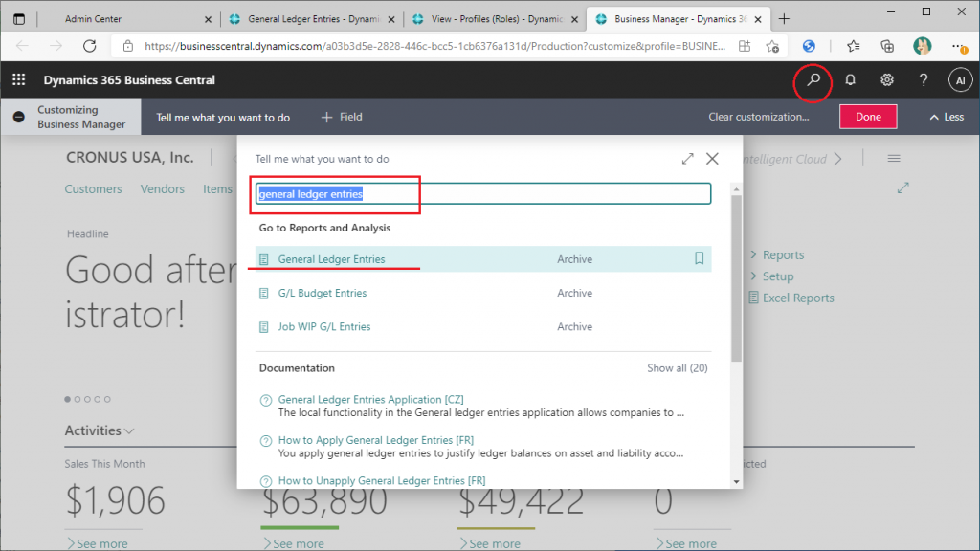The image size is (980, 551).
Task: Open the help question mark
Action: 924,80
